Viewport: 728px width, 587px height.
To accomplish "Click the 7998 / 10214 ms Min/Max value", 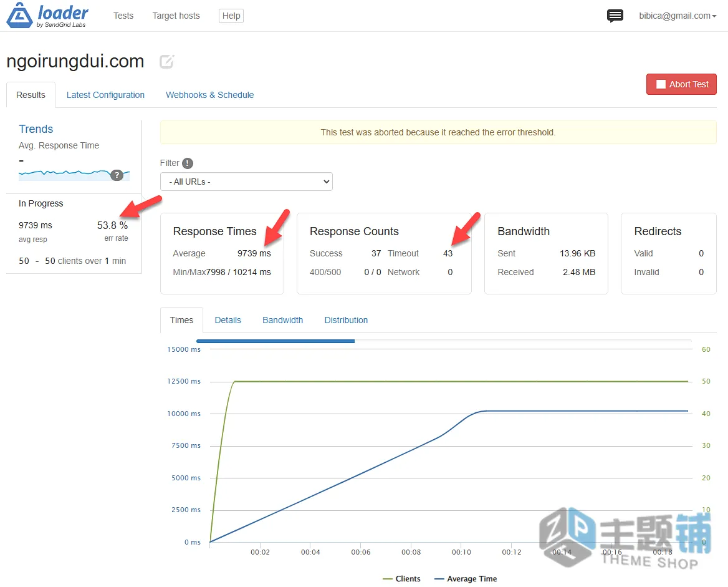I will 238,272.
